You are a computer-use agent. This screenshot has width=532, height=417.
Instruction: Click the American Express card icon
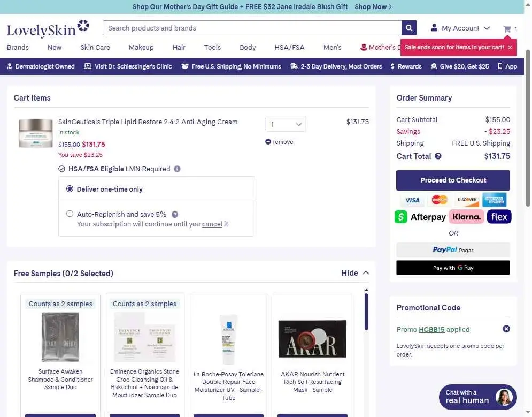click(495, 200)
